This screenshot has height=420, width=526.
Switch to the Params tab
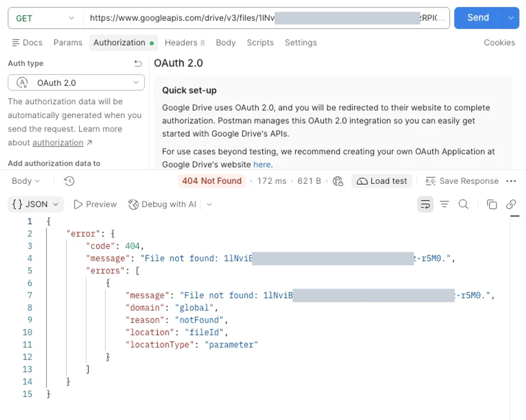tap(68, 43)
